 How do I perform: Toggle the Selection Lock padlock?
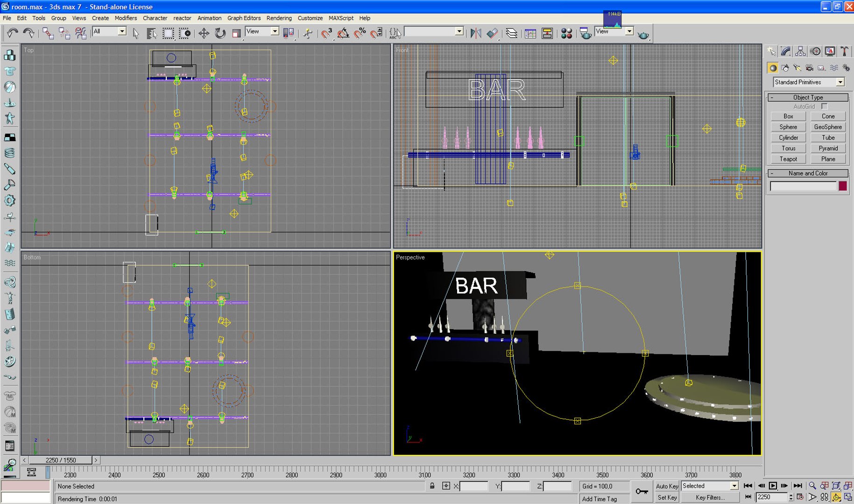[x=432, y=486]
